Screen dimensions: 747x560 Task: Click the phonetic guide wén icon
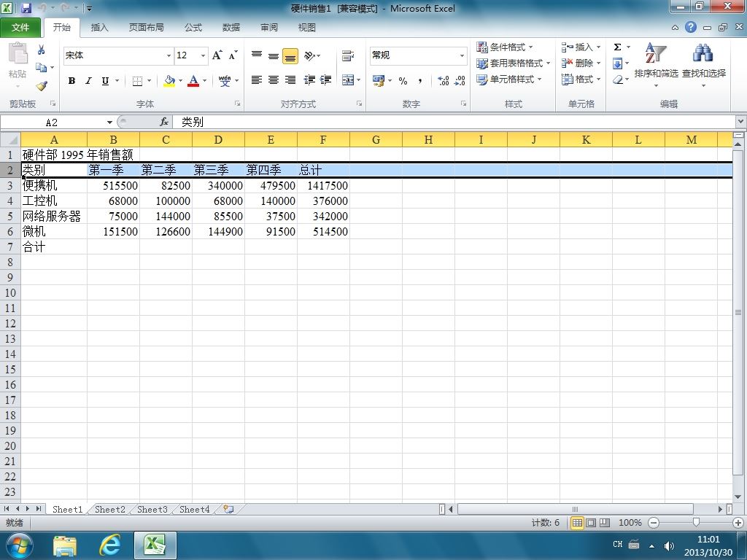click(x=225, y=81)
